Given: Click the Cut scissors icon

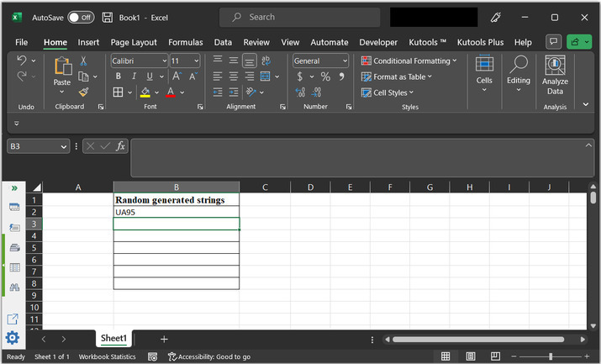Looking at the screenshot, I should point(84,61).
